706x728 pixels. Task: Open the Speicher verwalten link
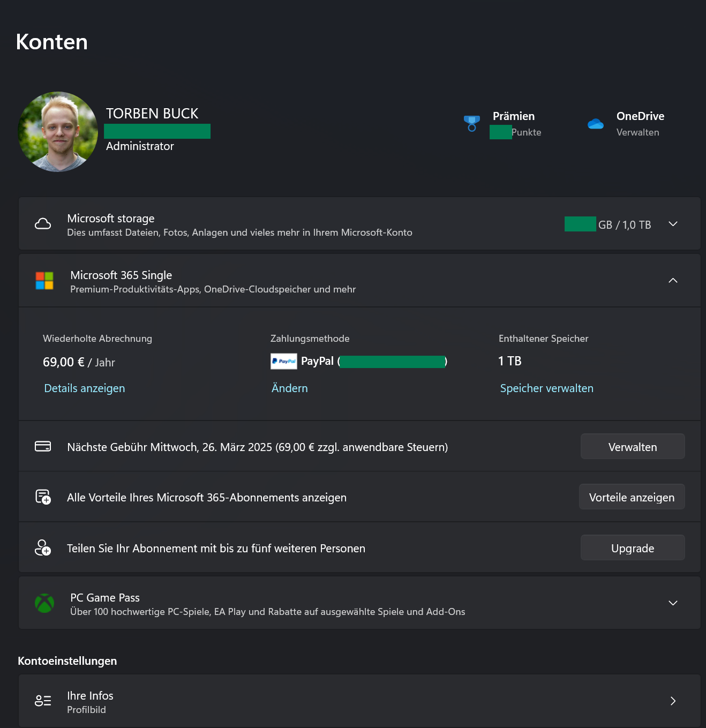coord(546,388)
